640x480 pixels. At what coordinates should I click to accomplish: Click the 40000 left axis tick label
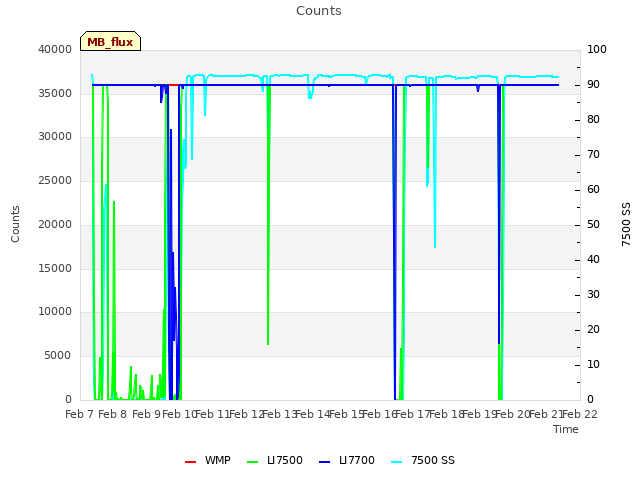[x=55, y=49]
